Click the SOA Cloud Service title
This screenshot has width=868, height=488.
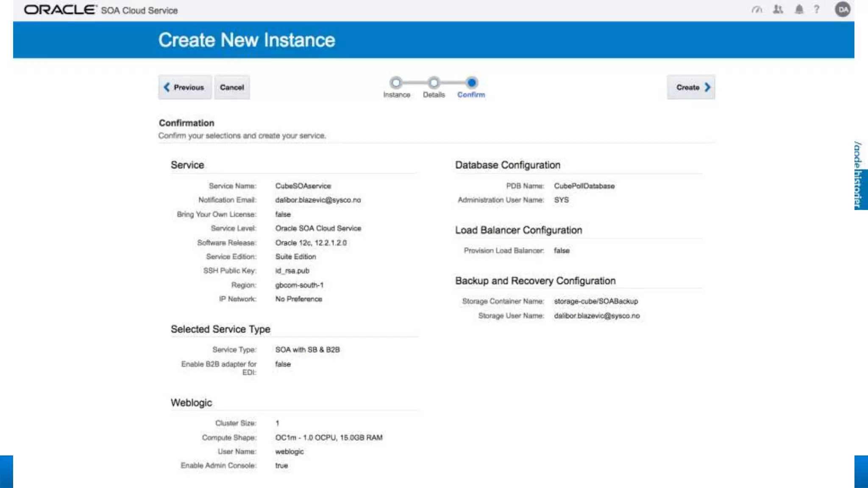tap(139, 11)
